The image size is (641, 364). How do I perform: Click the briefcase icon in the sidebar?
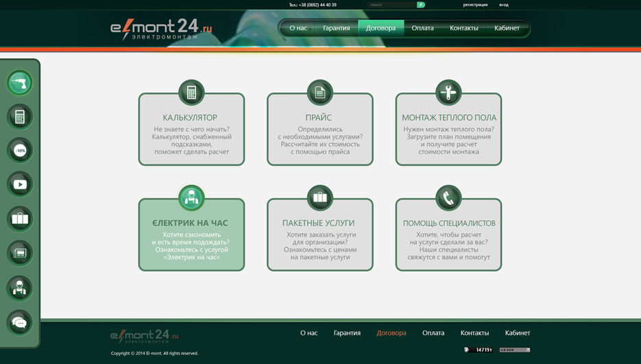coord(20,219)
